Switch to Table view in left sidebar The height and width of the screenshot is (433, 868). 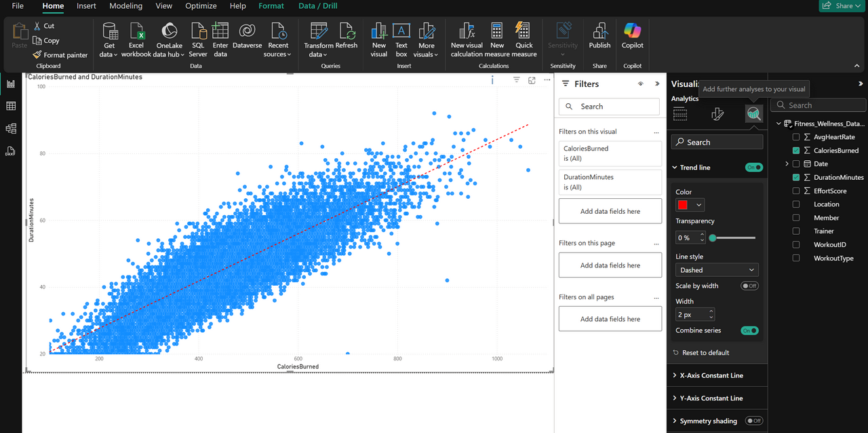point(11,106)
